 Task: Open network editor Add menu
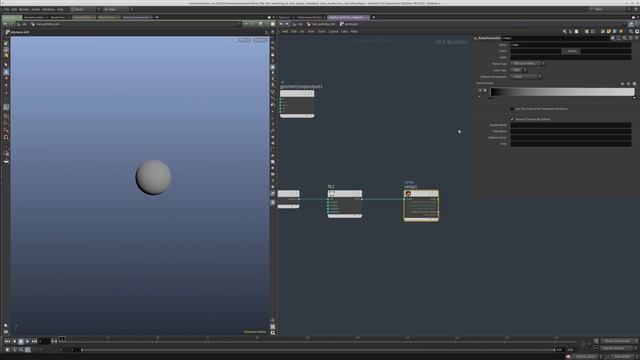[x=285, y=31]
